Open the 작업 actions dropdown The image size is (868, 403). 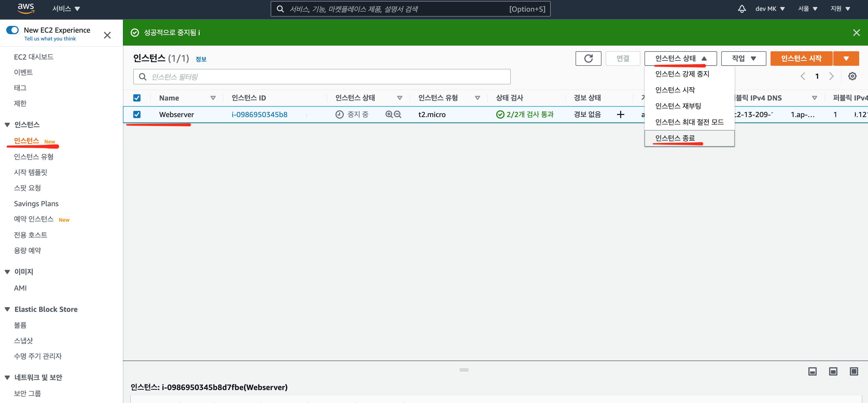[x=743, y=59]
